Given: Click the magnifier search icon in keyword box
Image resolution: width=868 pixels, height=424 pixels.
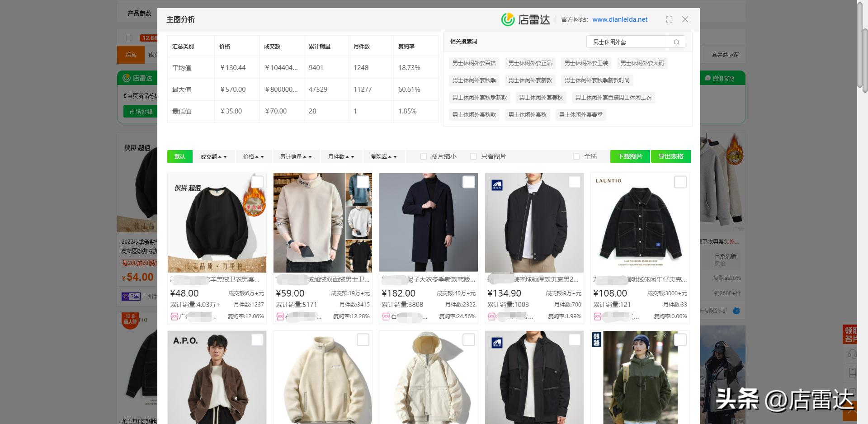Looking at the screenshot, I should point(676,42).
